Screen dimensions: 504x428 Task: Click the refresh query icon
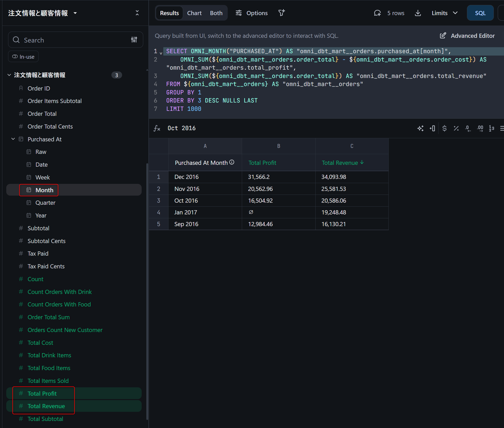tap(377, 13)
